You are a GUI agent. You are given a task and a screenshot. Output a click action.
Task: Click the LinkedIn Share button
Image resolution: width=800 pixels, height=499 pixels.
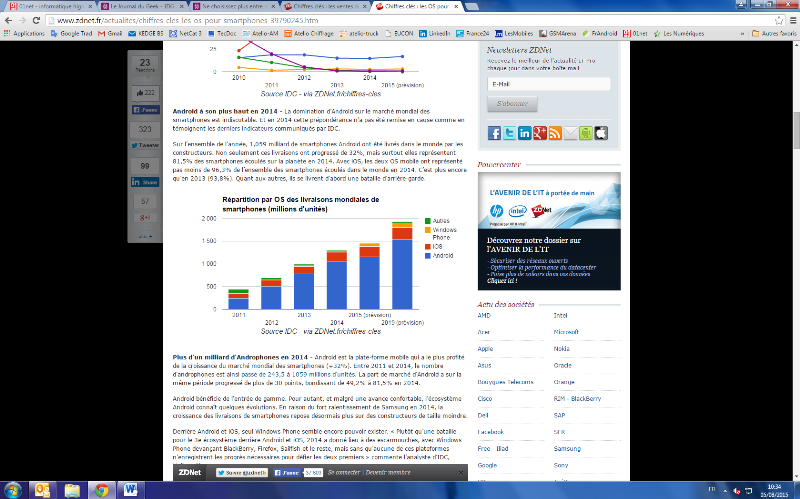point(145,182)
